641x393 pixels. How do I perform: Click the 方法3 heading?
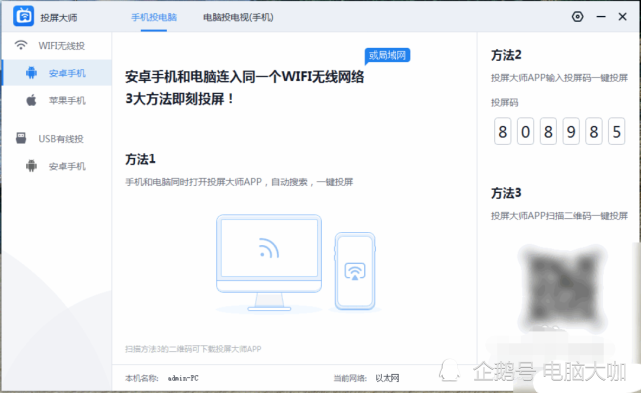click(x=506, y=193)
